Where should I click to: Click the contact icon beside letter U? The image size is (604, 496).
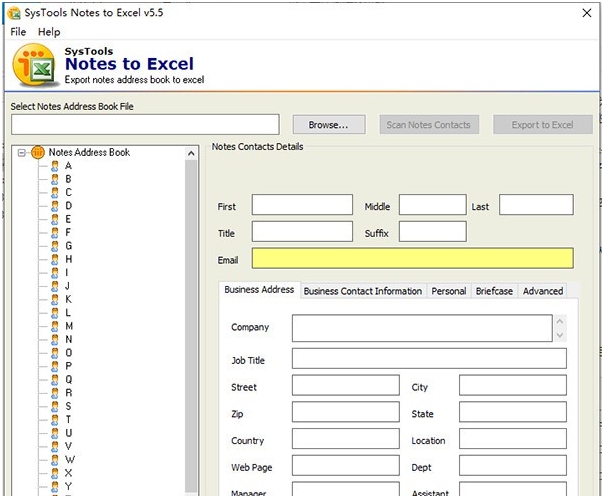point(55,434)
